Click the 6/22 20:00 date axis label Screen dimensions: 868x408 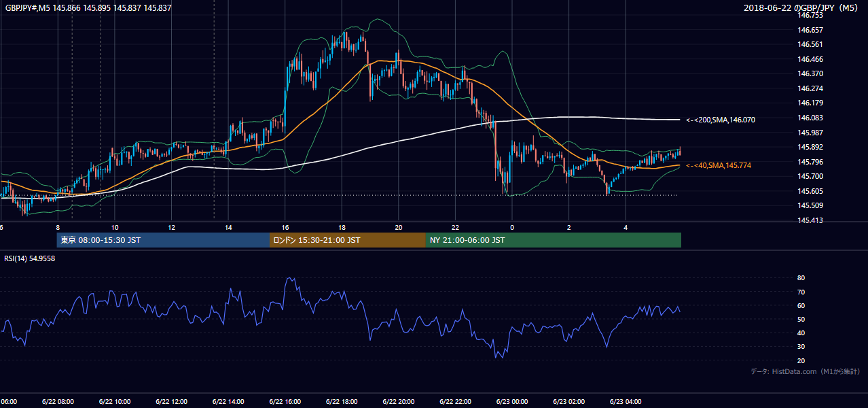399,401
